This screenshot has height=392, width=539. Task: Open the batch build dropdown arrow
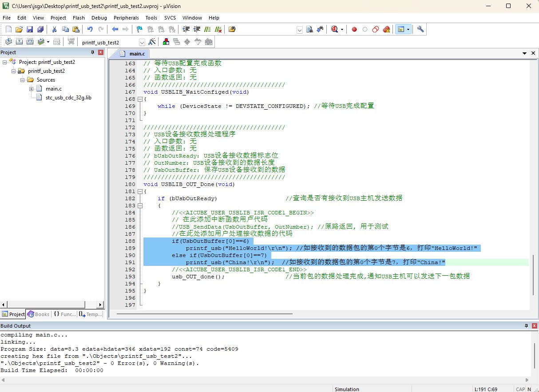[x=48, y=42]
